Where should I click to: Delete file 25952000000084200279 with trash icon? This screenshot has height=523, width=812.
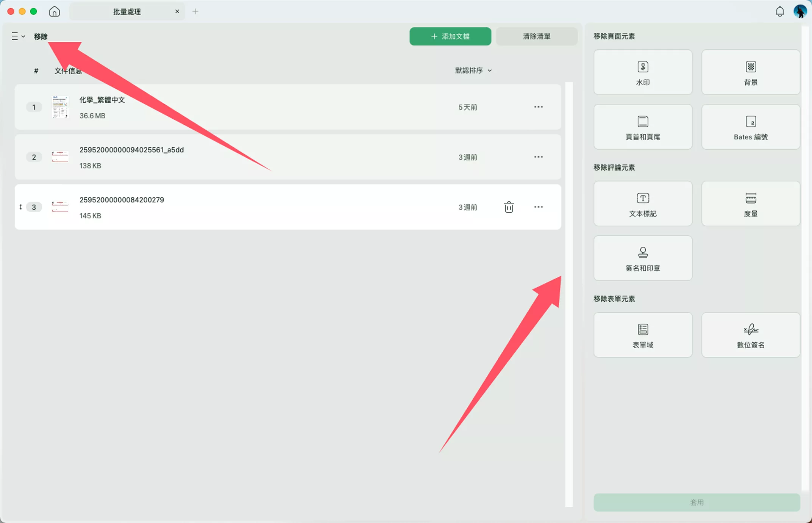509,207
